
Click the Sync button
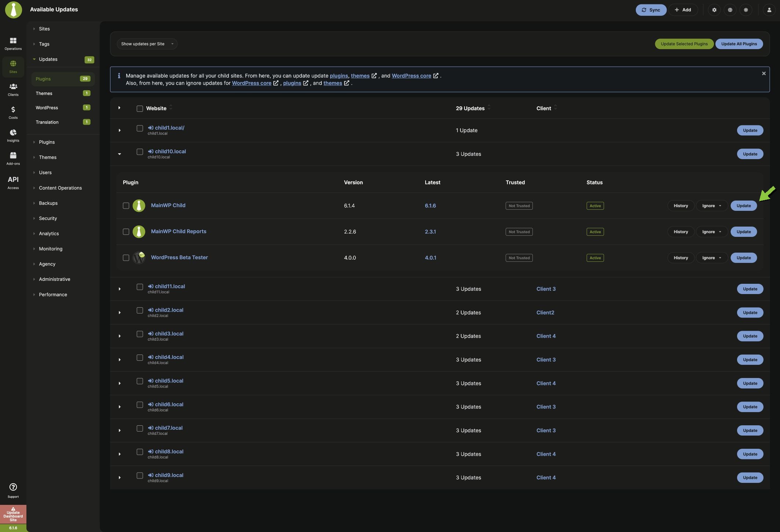(x=651, y=10)
